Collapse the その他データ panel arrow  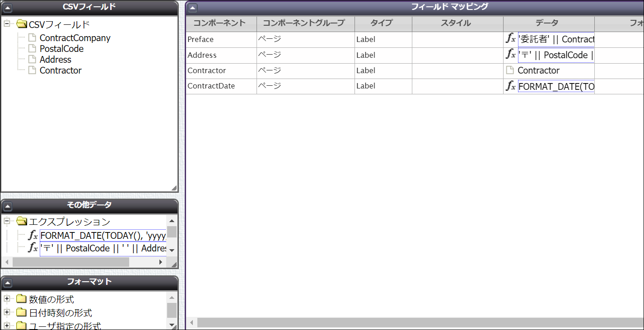(x=8, y=206)
